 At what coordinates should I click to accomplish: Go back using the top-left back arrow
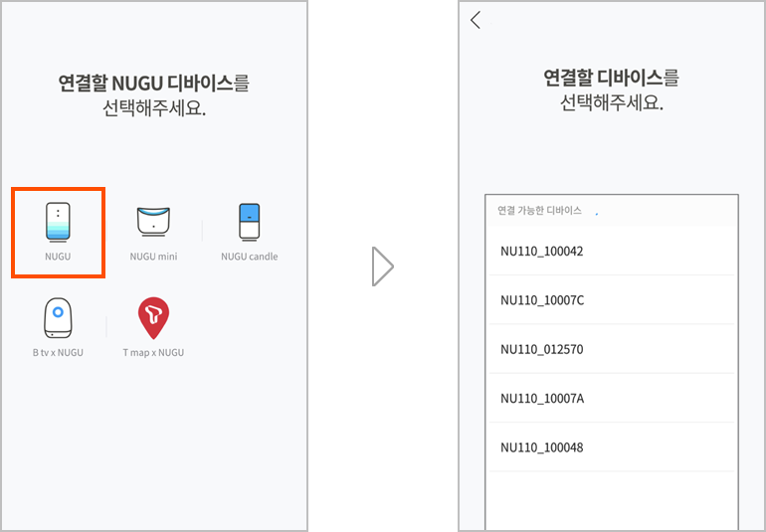click(476, 20)
